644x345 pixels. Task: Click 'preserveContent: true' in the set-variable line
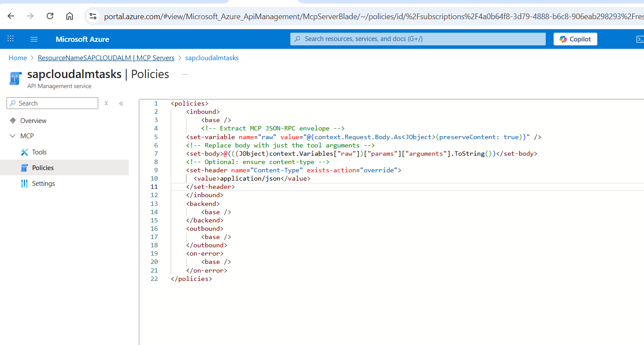pos(479,137)
